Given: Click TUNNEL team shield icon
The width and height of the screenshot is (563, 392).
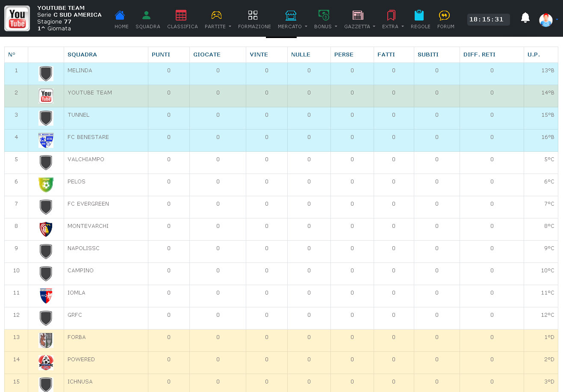Looking at the screenshot, I should [x=46, y=118].
